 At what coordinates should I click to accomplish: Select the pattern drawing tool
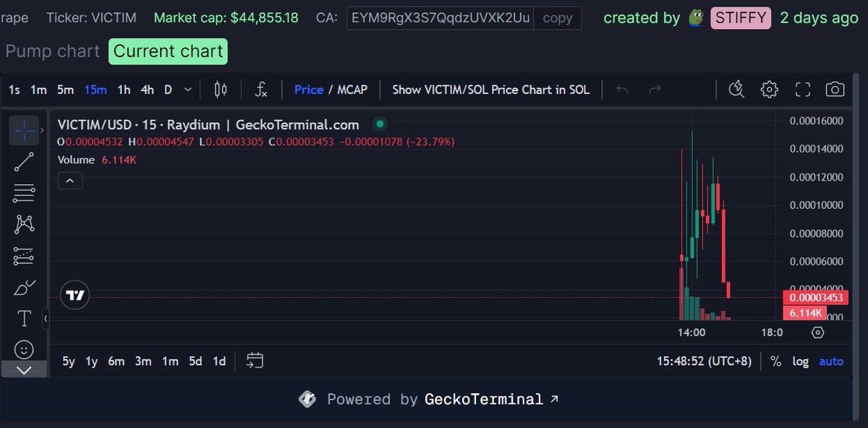click(x=24, y=224)
